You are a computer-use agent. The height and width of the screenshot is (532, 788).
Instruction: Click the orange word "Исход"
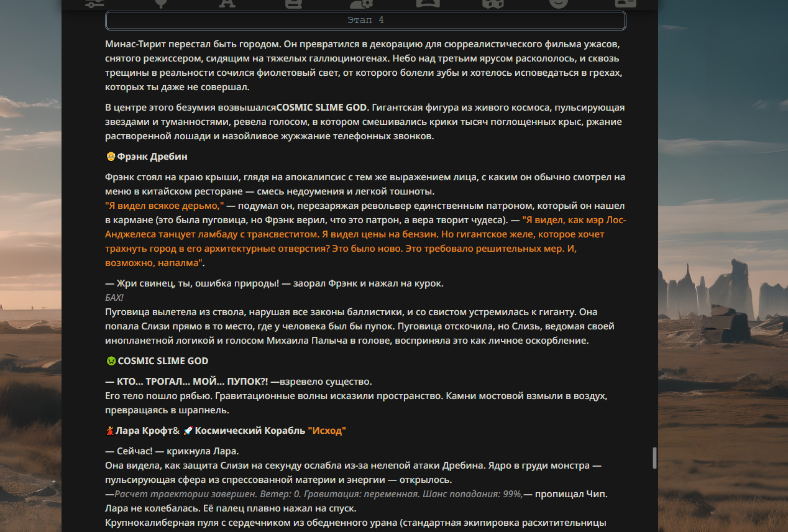[327, 431]
